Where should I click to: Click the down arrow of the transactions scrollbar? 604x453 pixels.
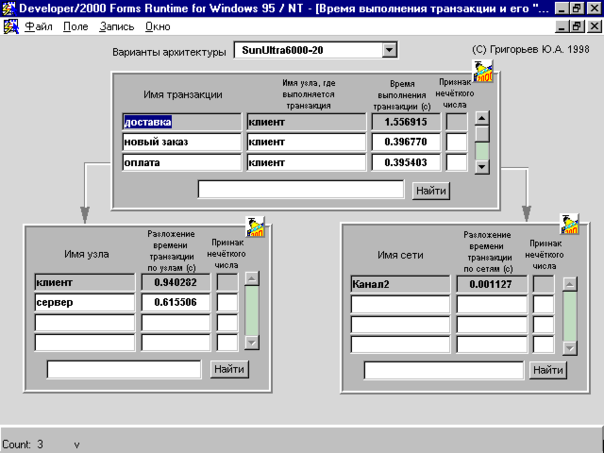point(482,167)
